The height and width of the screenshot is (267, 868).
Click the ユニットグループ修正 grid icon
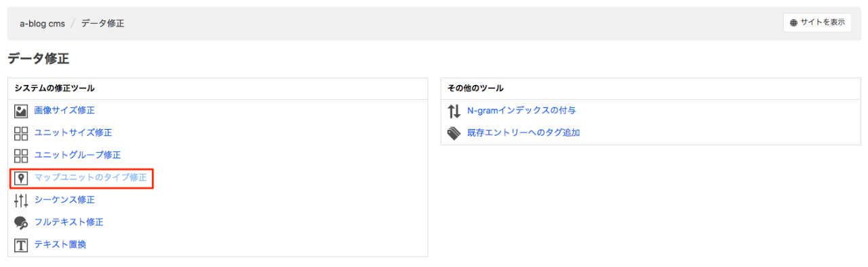[21, 156]
